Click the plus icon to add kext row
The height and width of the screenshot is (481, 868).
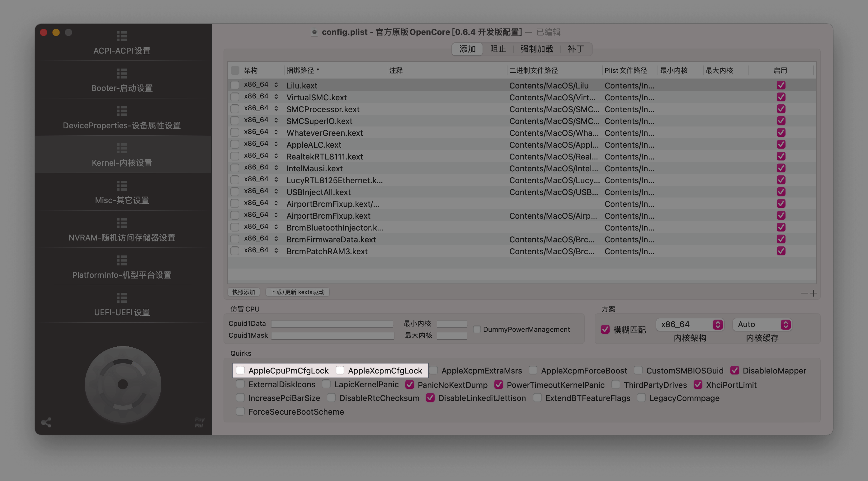814,293
